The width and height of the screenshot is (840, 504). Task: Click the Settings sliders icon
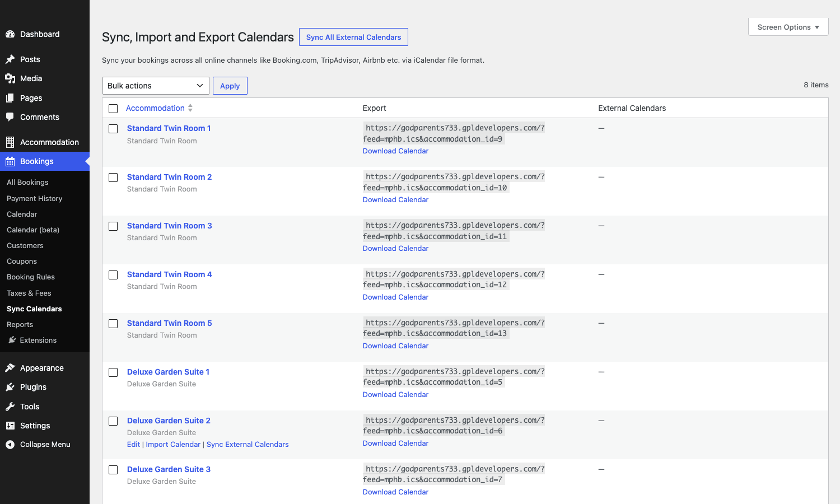click(10, 426)
